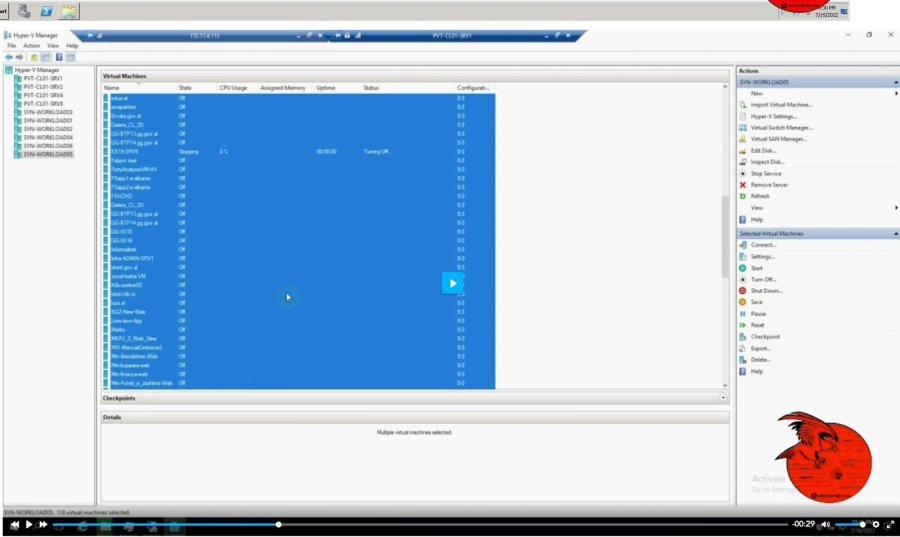Click Turn Off action for selected VMs

(763, 279)
